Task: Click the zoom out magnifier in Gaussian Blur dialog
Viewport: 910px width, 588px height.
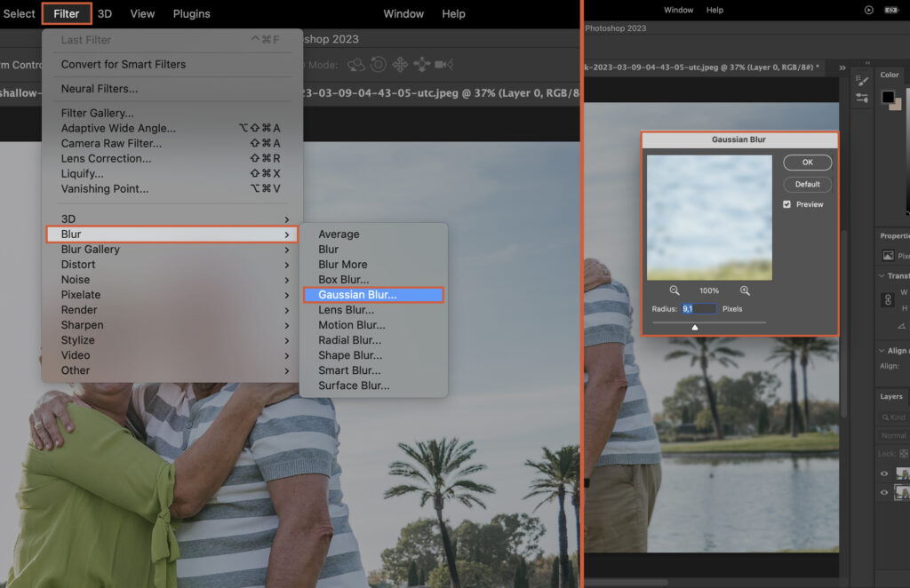Action: (x=674, y=290)
